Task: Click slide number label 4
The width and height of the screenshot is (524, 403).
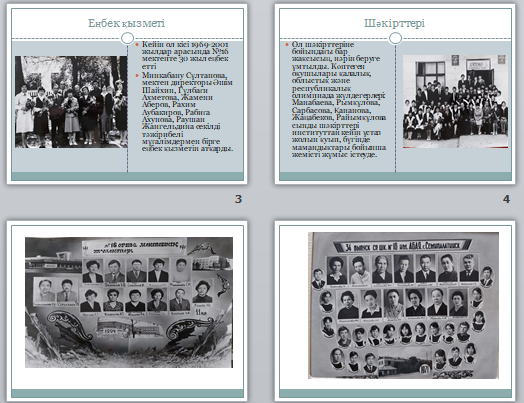Action: [506, 199]
